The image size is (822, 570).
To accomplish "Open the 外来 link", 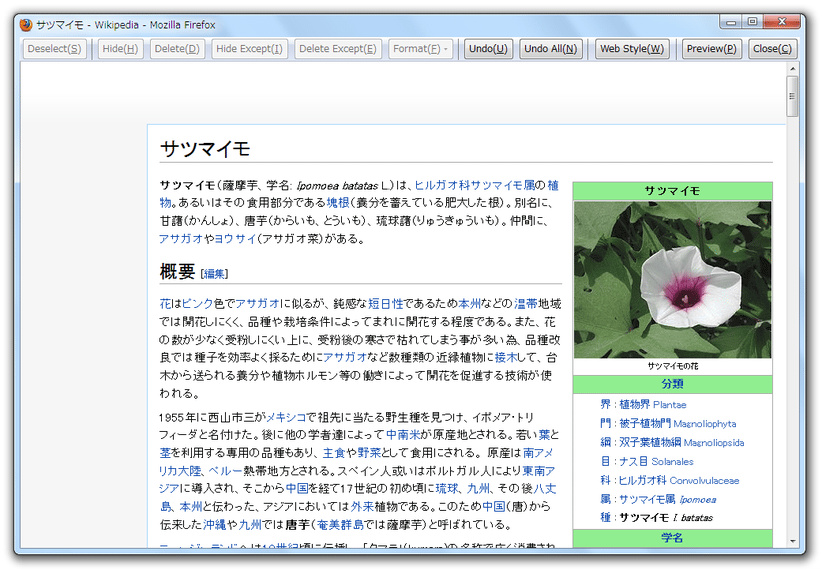I will (x=362, y=507).
